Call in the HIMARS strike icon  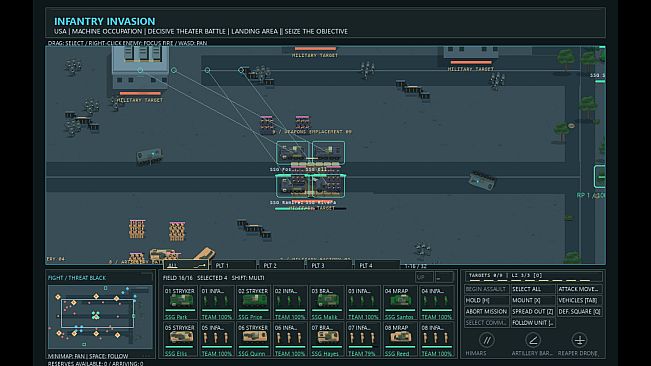(487, 340)
